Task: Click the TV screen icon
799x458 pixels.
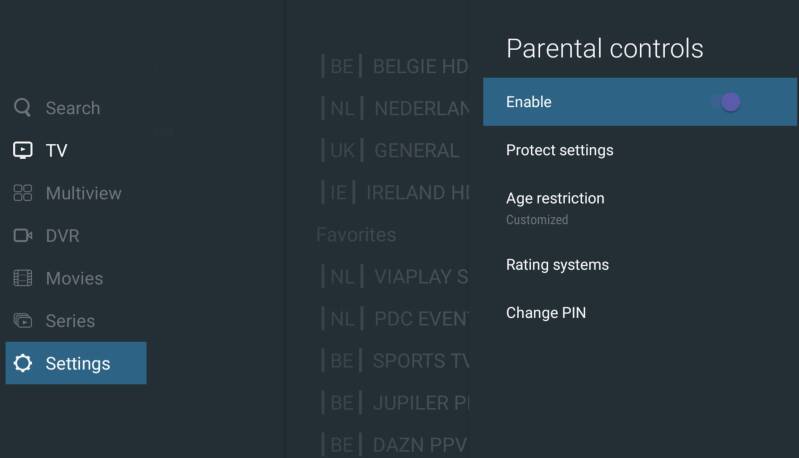Action: (22, 151)
